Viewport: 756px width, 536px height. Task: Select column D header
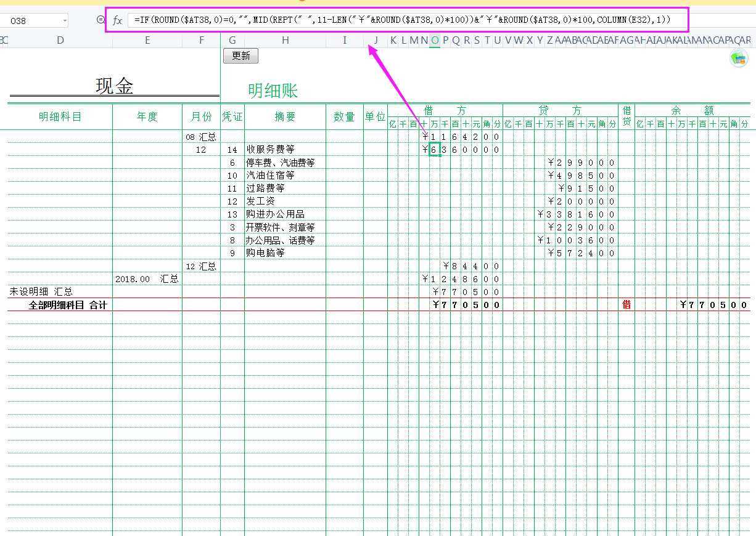(60, 41)
